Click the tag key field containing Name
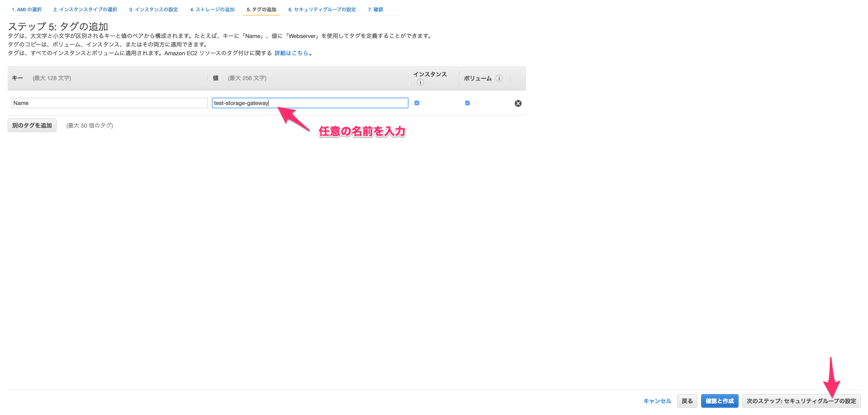The image size is (868, 415). 109,103
